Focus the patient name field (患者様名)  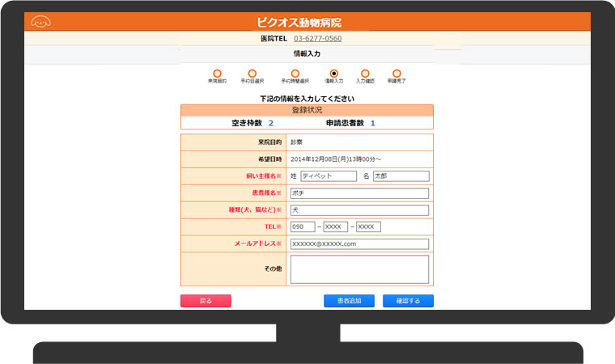(x=358, y=193)
